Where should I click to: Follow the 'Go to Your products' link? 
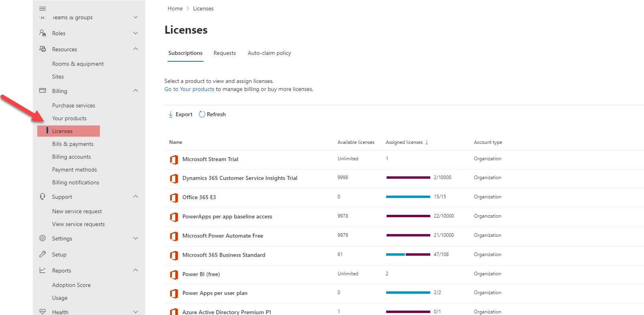point(189,89)
